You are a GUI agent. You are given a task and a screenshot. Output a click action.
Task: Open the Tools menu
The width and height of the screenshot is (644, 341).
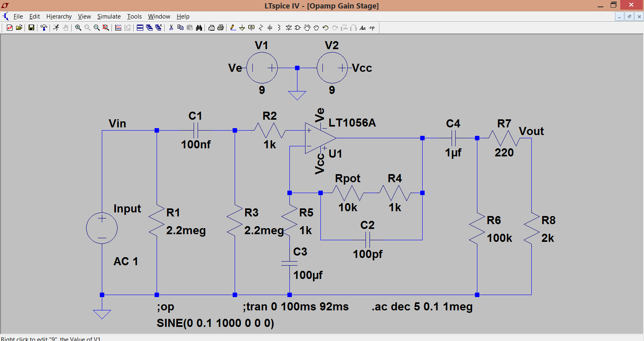(x=134, y=16)
